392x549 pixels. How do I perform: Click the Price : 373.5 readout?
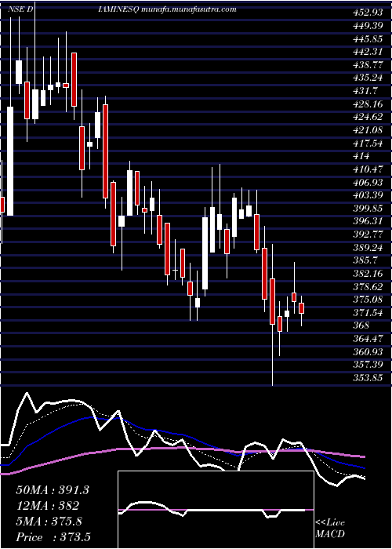(x=52, y=537)
